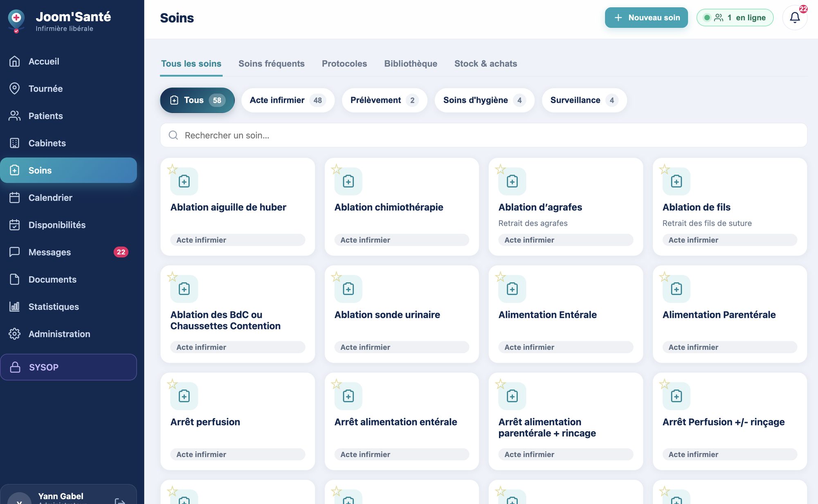The height and width of the screenshot is (504, 818).
Task: Open notifications bell icon
Action: pos(795,18)
